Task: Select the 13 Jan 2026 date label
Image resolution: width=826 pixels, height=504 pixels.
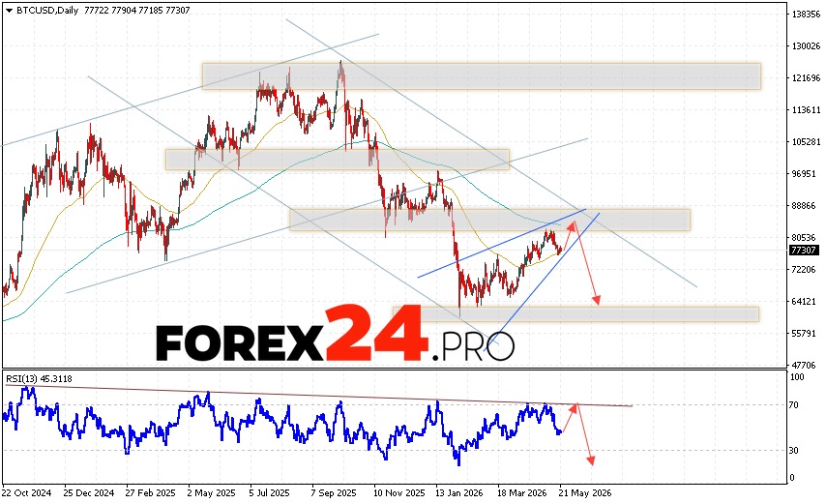Action: (x=458, y=493)
